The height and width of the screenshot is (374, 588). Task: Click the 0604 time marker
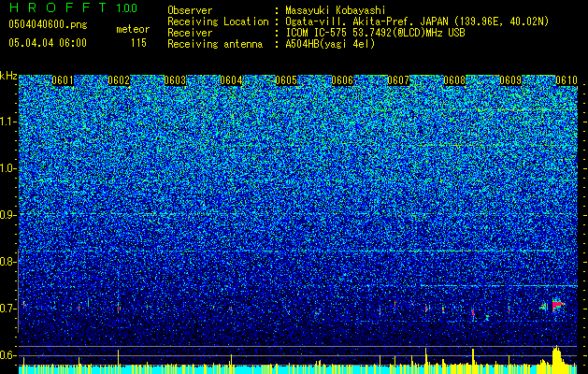231,80
